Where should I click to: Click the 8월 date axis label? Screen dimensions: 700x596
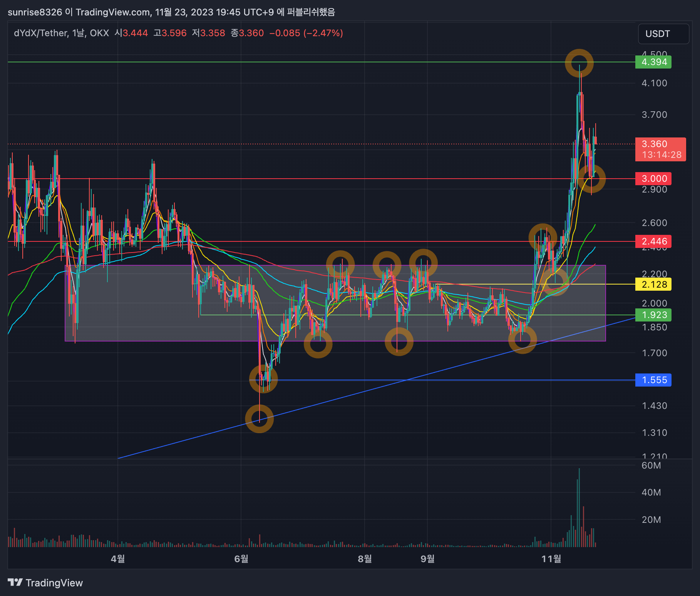pyautogui.click(x=365, y=559)
